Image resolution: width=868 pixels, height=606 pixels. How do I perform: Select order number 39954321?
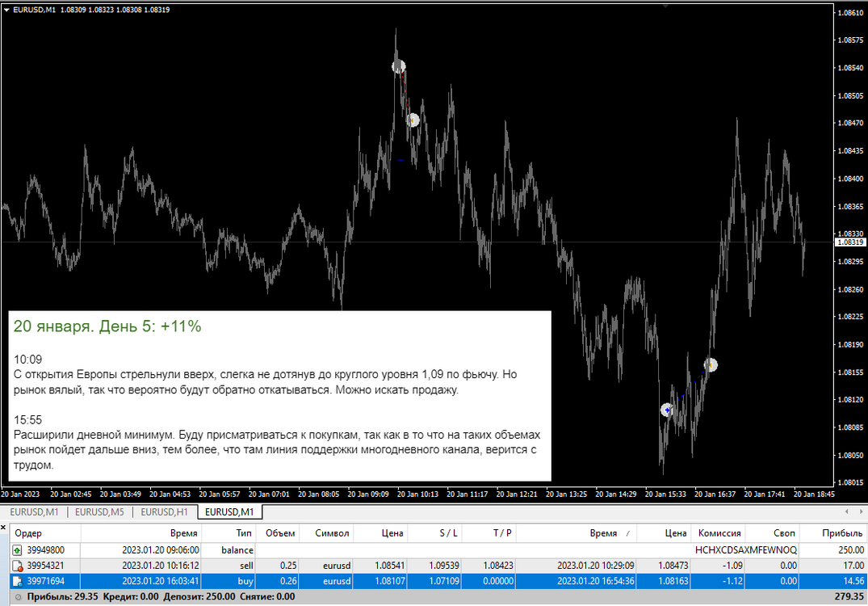(x=46, y=566)
